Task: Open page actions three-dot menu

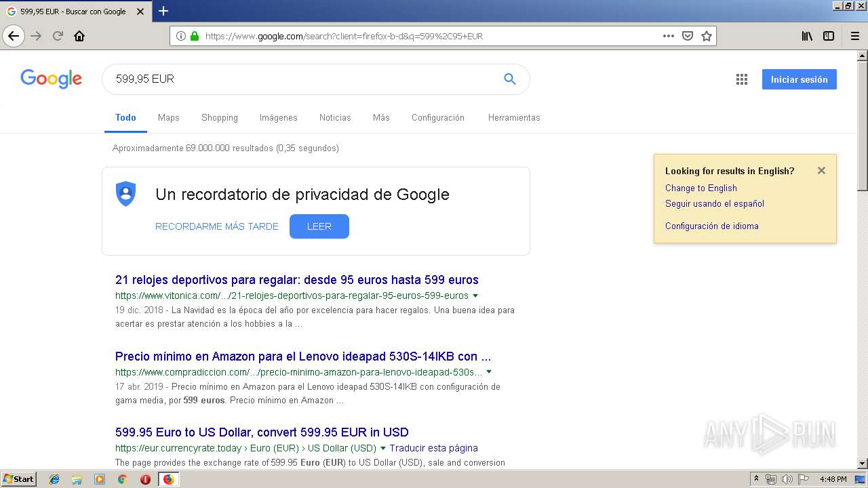Action: [x=669, y=36]
